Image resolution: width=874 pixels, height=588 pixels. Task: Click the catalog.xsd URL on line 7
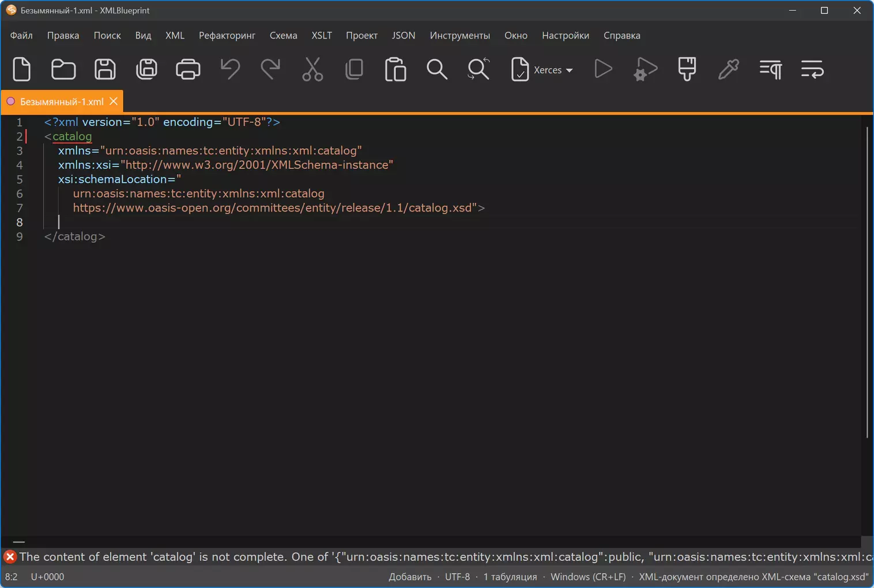pos(275,208)
